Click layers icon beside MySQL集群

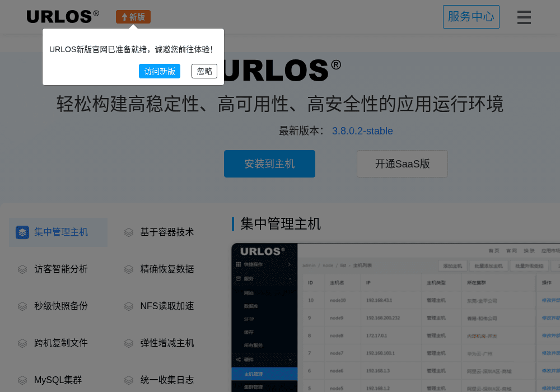[x=22, y=380]
